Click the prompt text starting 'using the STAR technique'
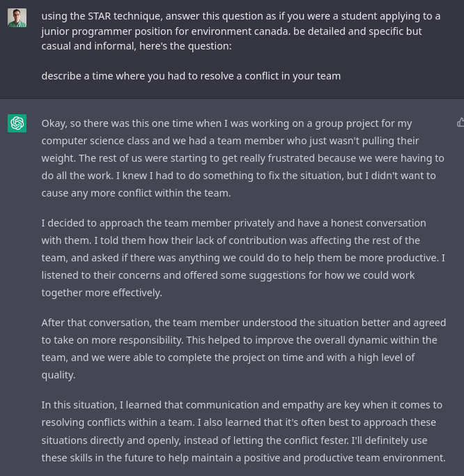 (240, 31)
